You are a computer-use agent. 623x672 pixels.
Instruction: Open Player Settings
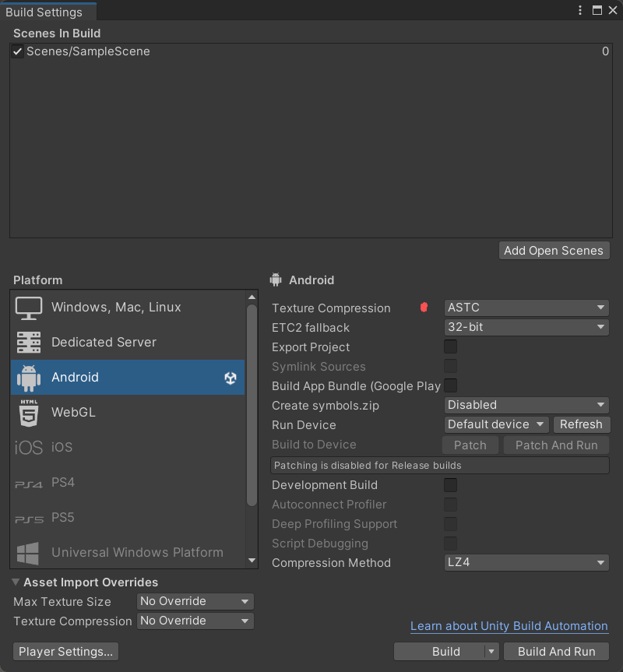[65, 652]
